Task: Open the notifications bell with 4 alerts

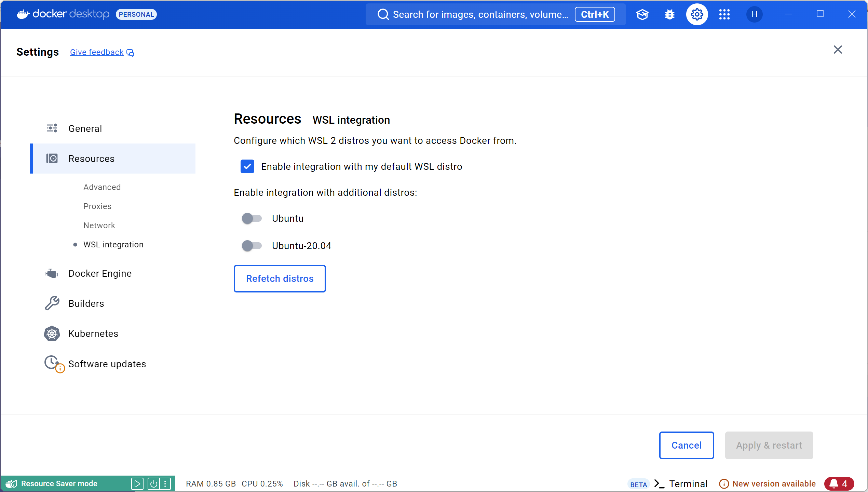Action: coord(839,483)
